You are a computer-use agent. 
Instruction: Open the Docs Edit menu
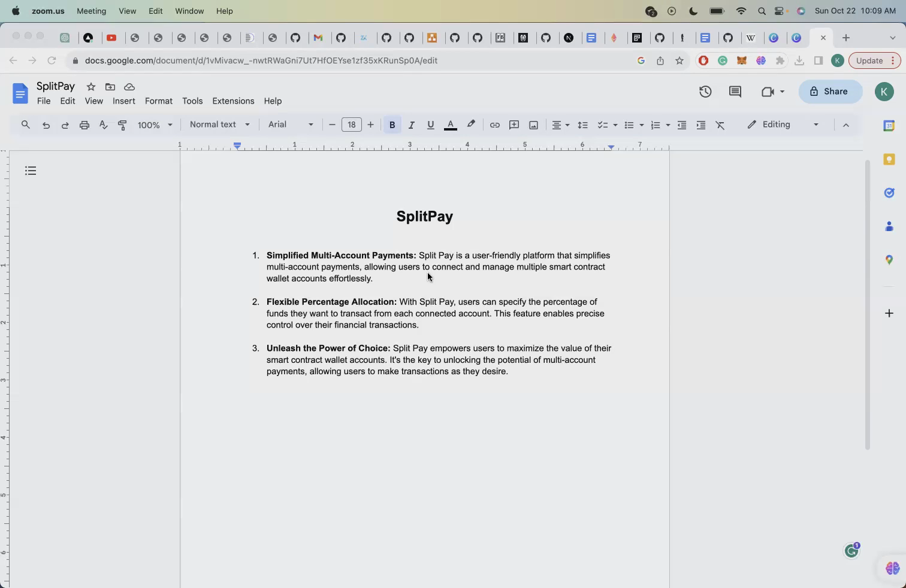click(68, 101)
